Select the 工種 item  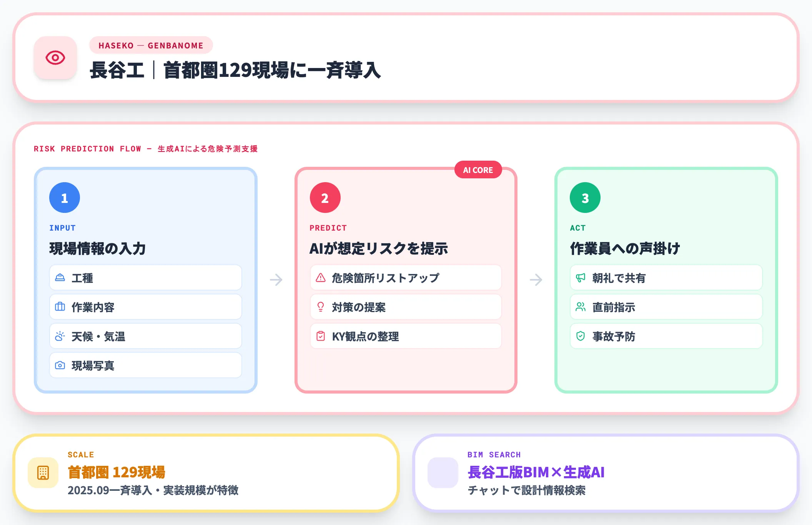coord(146,277)
